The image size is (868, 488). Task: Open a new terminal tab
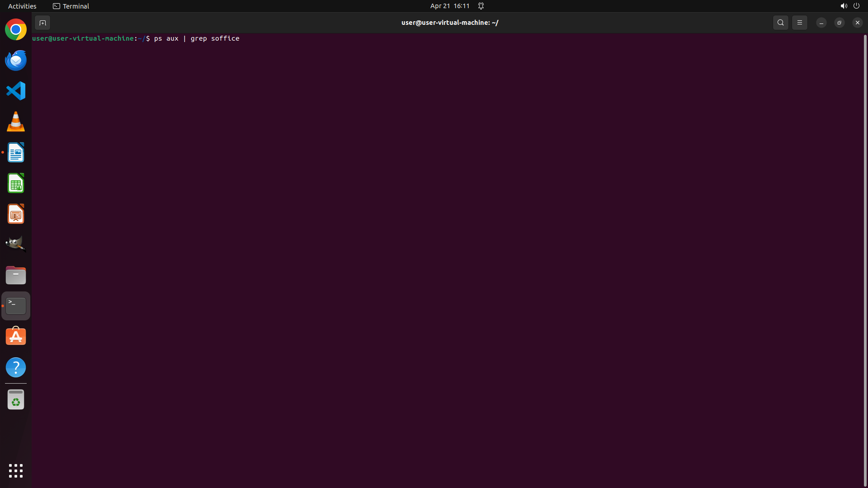pos(42,23)
